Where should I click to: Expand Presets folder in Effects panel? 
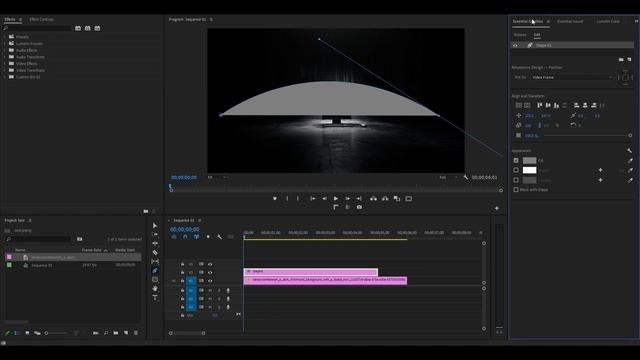tap(4, 37)
